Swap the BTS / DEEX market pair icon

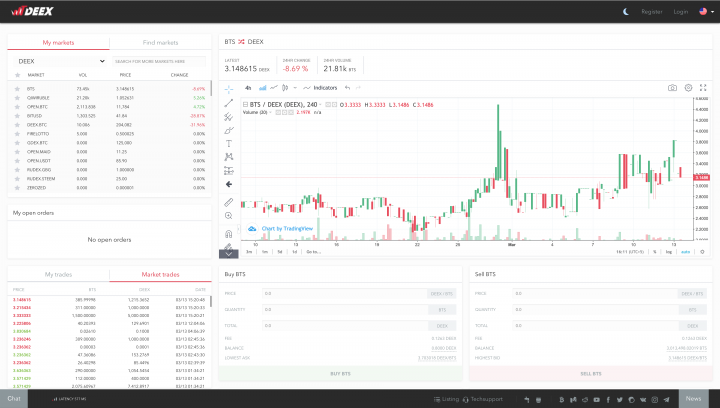click(x=241, y=42)
